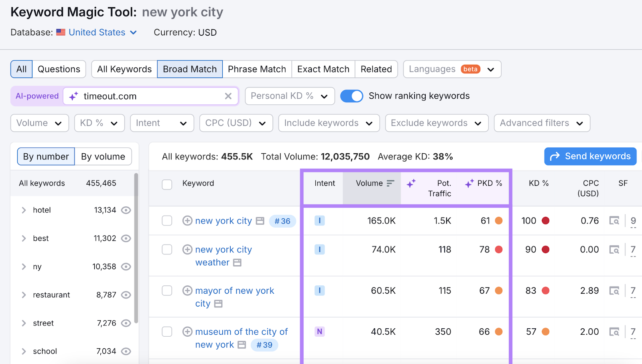The width and height of the screenshot is (642, 364).
Task: Open the Exclude keywords dropdown
Action: [x=437, y=123]
